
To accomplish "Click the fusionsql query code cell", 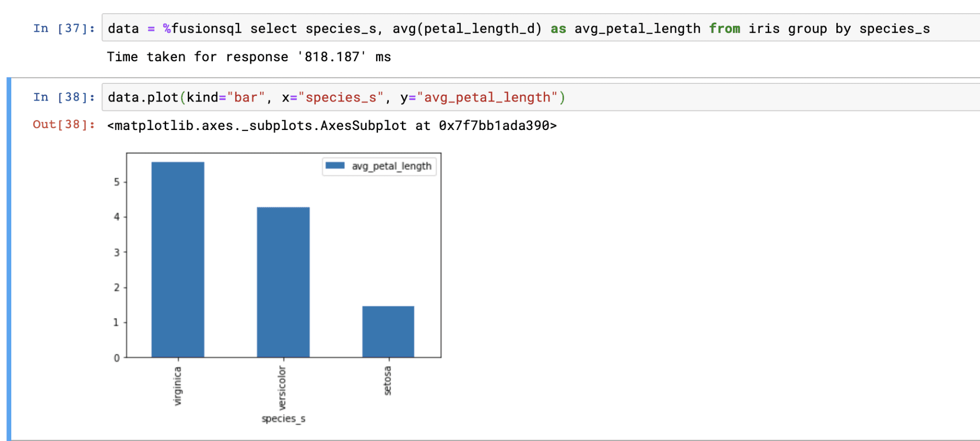I will [x=541, y=28].
